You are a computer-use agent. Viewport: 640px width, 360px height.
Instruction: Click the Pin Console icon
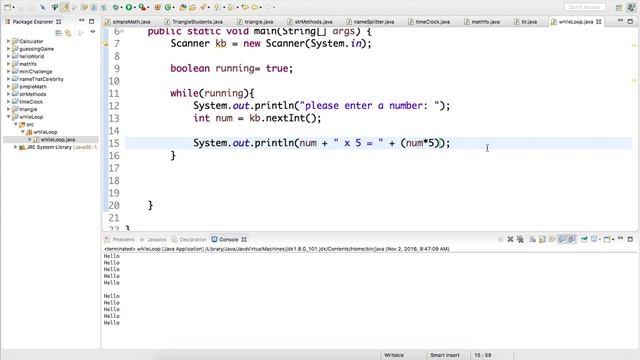pos(584,239)
